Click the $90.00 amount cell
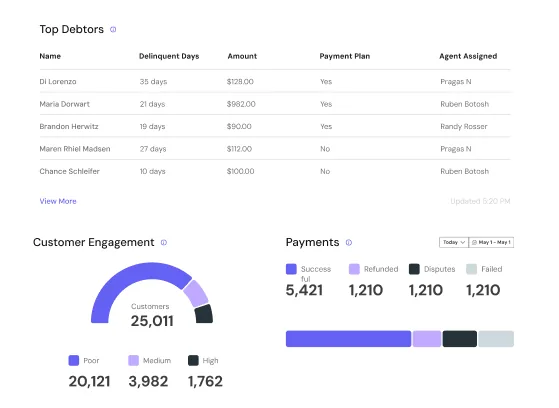Image resolution: width=559 pixels, height=408 pixels. [x=239, y=127]
